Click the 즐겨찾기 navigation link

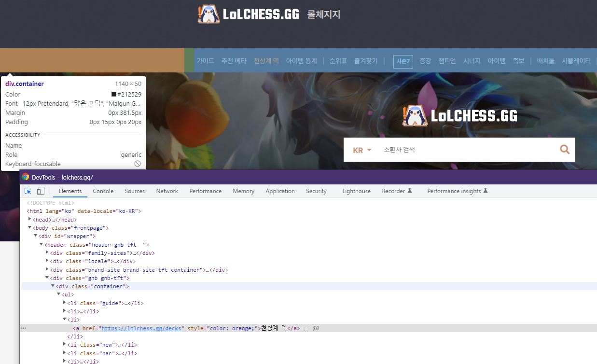(x=366, y=61)
